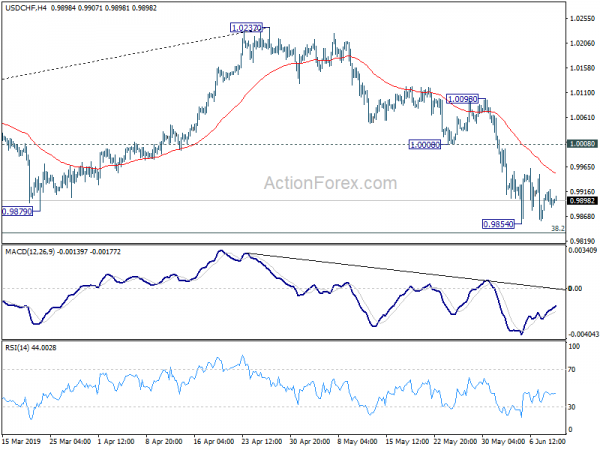
Task: Click the 8 May 04:00 time label
Action: (x=357, y=441)
